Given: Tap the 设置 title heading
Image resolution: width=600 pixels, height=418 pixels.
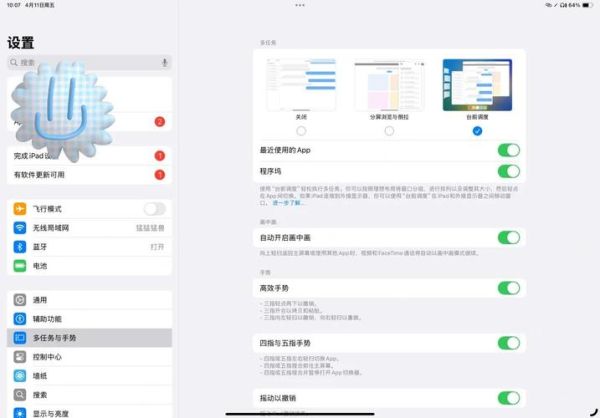Looking at the screenshot, I should (x=21, y=42).
